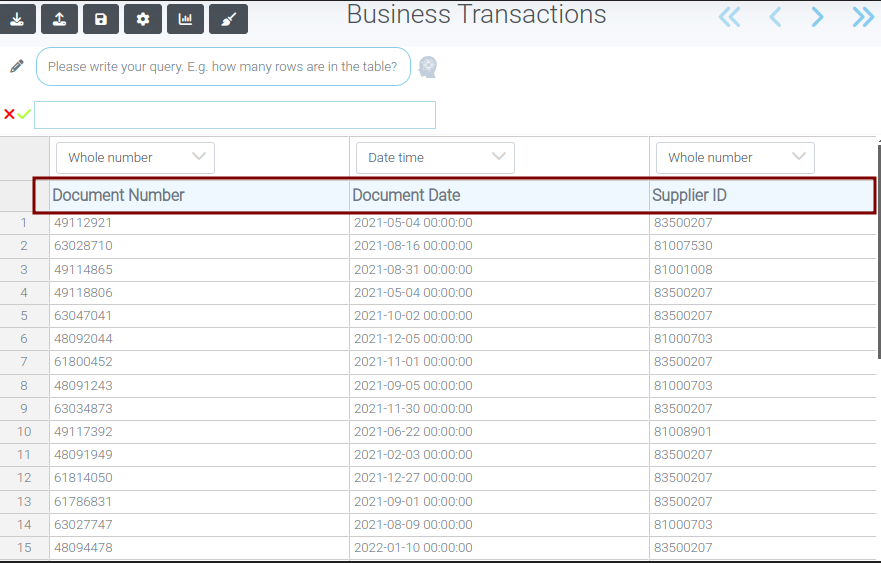Jump to first page with double-left arrows
This screenshot has height=563, width=881.
pyautogui.click(x=730, y=17)
